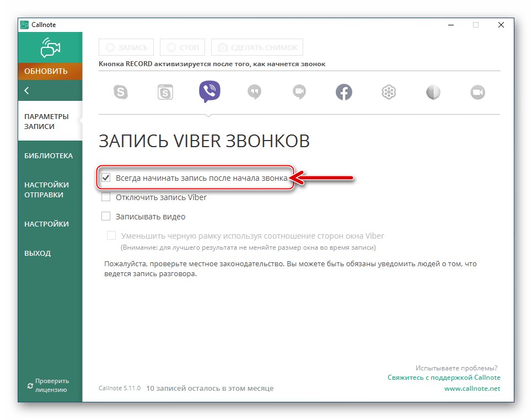Click the 'Кнопка RECORD активизируется' hint text

coord(212,64)
